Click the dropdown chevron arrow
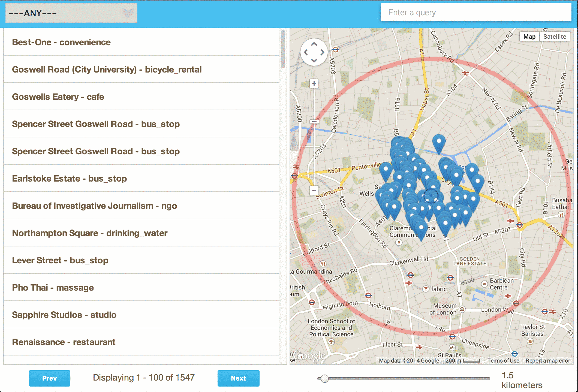 coord(128,13)
